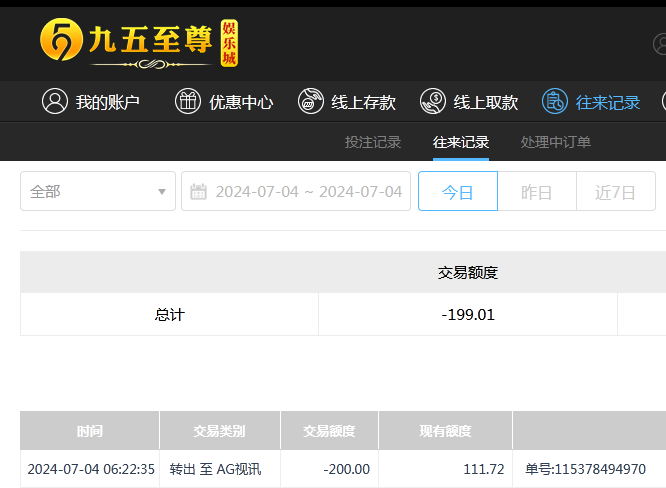666x488 pixels.
Task: Click the amount -200.00 cell
Action: pyautogui.click(x=329, y=469)
